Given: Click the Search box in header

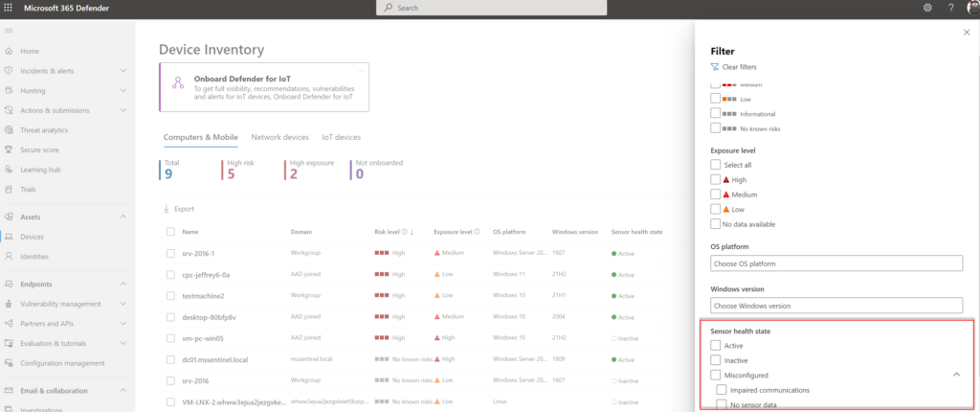Looking at the screenshot, I should coord(491,8).
